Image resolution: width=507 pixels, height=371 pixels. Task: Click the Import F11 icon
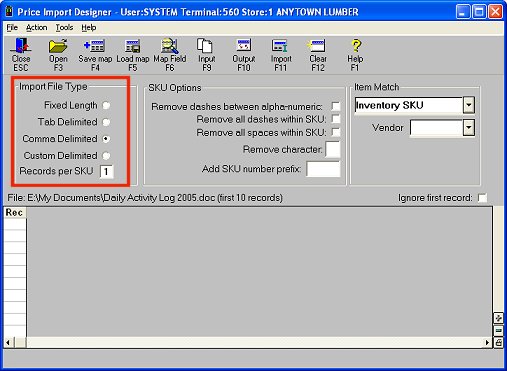[280, 46]
